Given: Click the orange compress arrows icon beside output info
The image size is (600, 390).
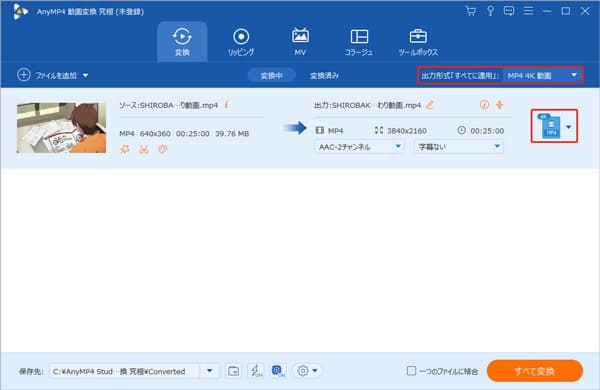Looking at the screenshot, I should click(x=500, y=104).
